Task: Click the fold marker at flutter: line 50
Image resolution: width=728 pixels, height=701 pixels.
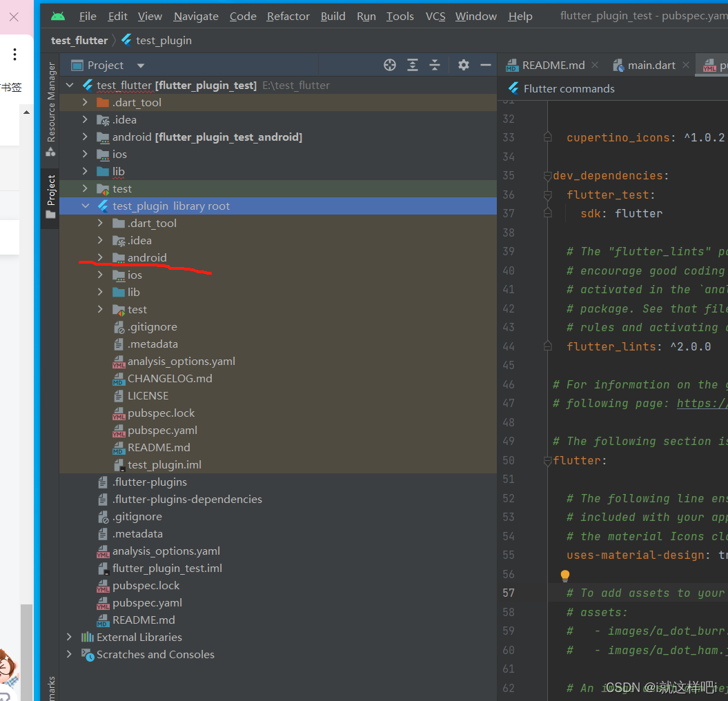Action: point(547,460)
